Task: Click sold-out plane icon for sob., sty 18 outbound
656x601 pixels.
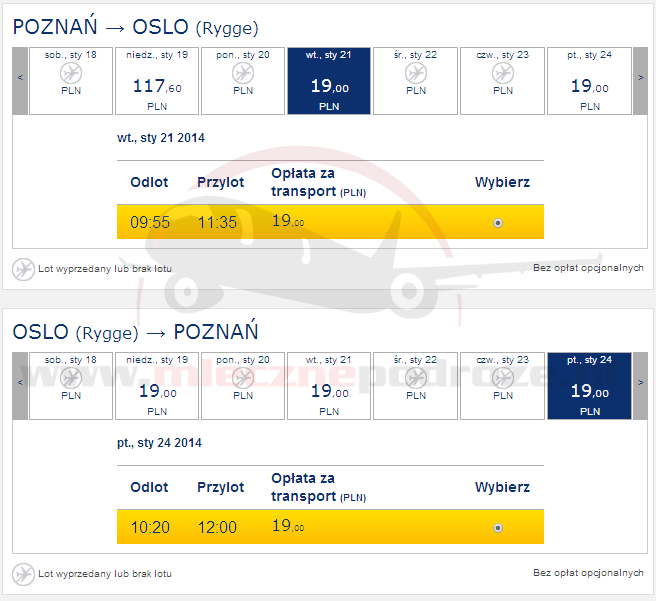Action: tap(71, 74)
